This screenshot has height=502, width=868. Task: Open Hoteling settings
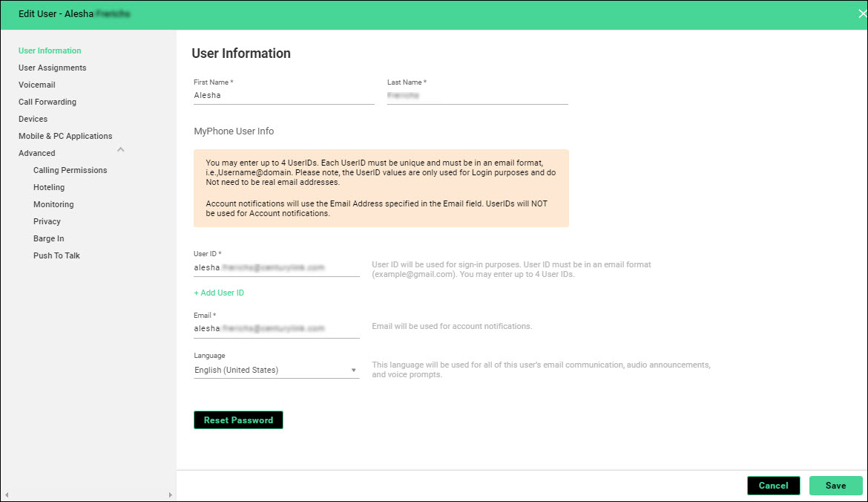click(49, 187)
